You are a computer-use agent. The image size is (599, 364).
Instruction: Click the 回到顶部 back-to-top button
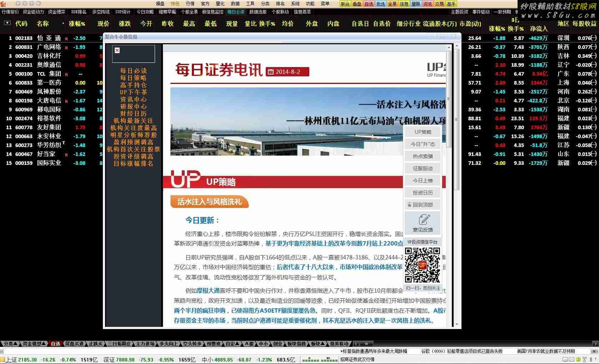[x=423, y=205]
